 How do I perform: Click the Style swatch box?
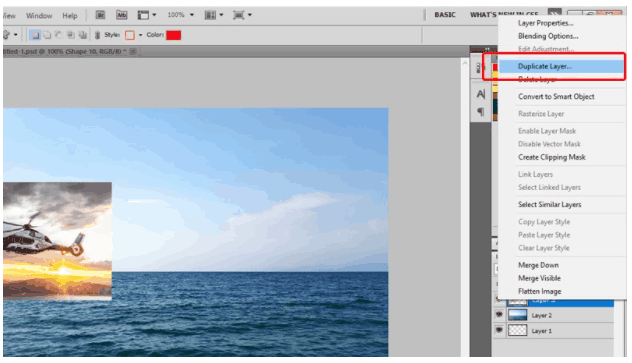[130, 35]
